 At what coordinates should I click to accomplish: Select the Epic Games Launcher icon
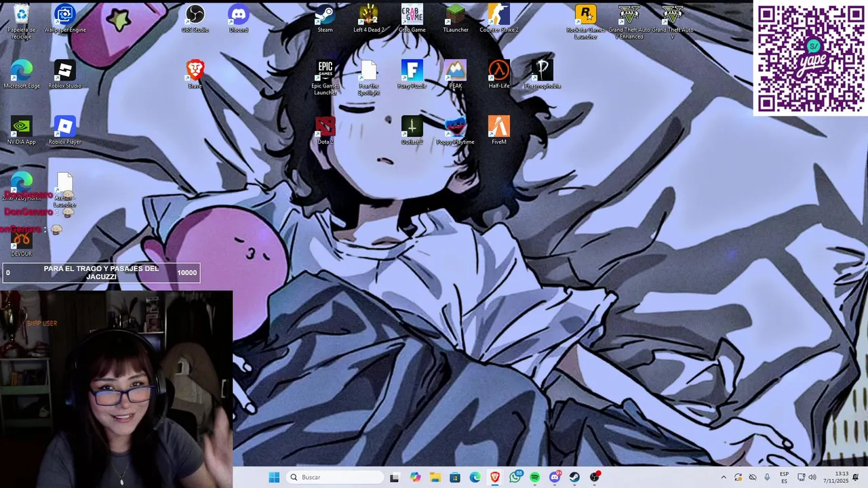(325, 78)
